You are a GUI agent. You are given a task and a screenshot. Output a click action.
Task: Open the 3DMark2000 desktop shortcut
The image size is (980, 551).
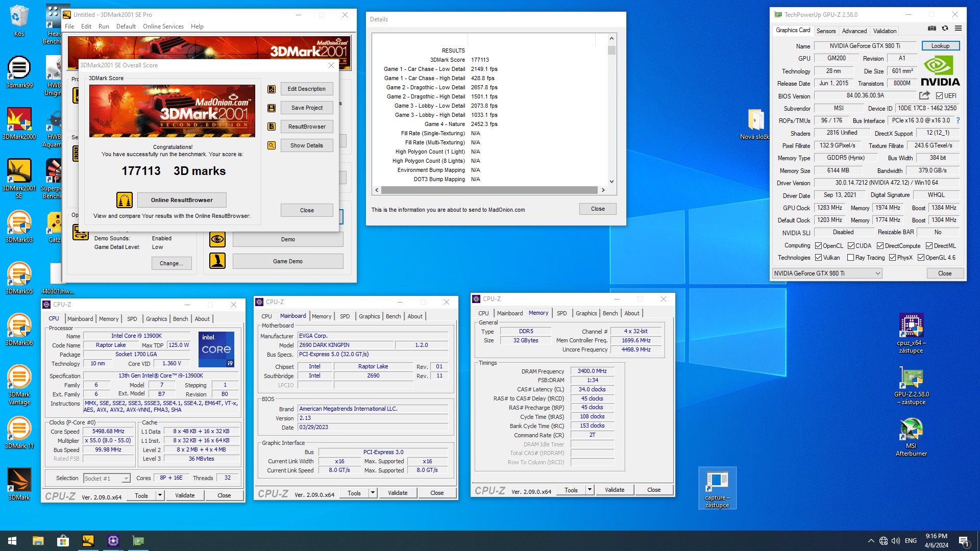(19, 124)
